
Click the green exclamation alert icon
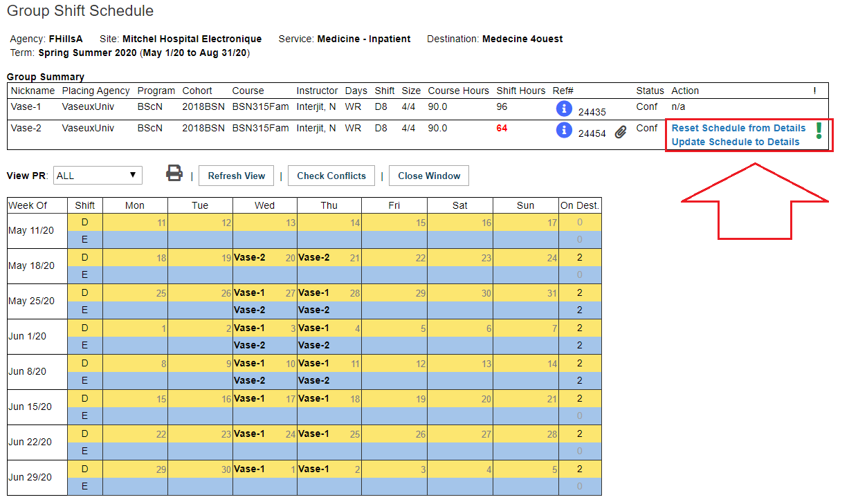[x=819, y=131]
